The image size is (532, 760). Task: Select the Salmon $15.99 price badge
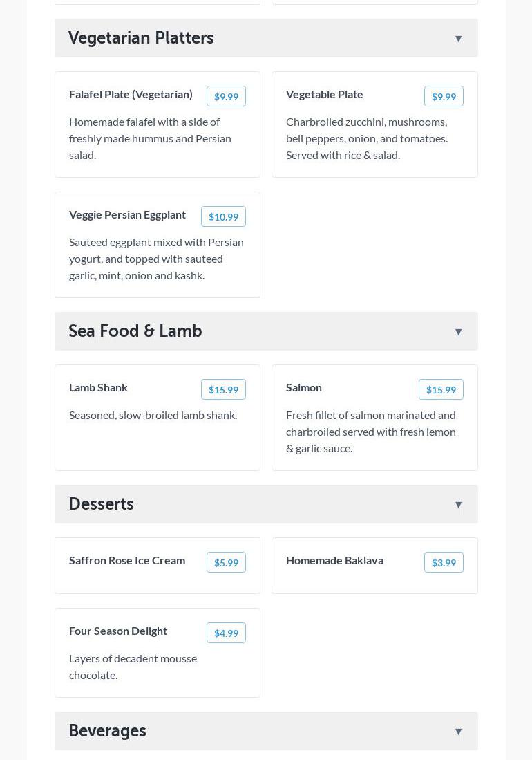coord(441,389)
